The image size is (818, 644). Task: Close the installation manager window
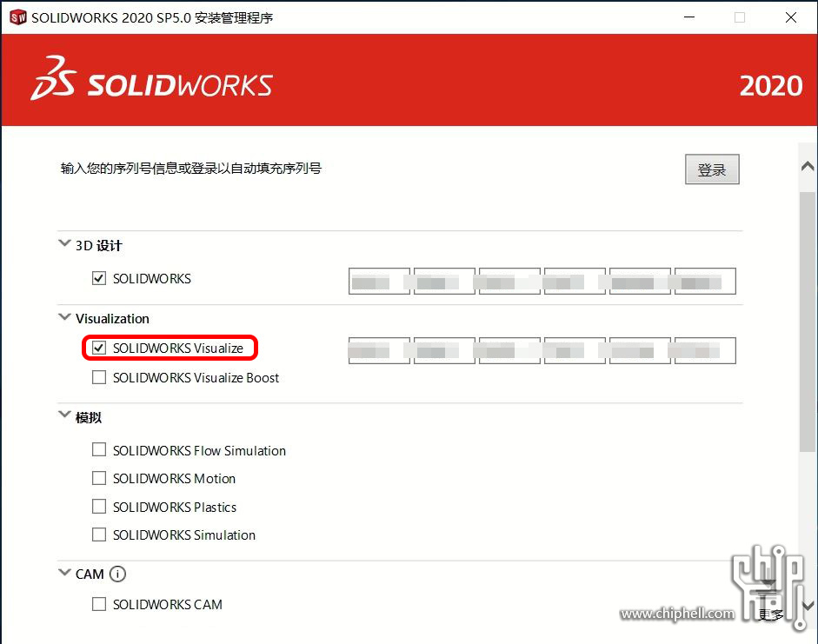(x=791, y=17)
